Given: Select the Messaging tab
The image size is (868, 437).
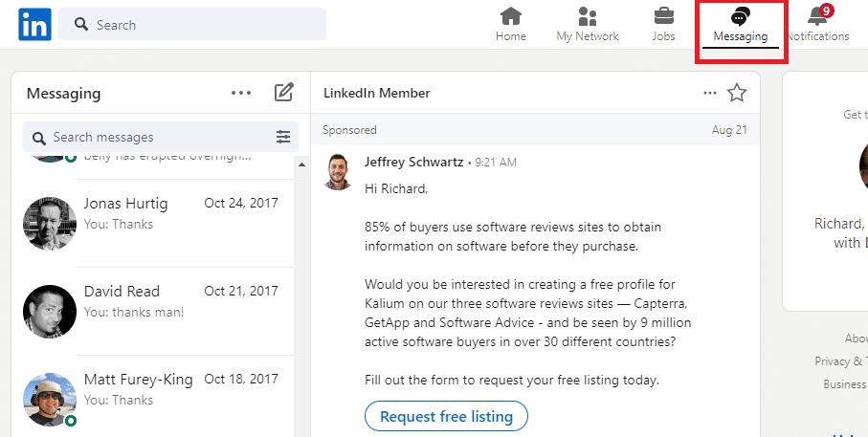Looking at the screenshot, I should pyautogui.click(x=740, y=26).
